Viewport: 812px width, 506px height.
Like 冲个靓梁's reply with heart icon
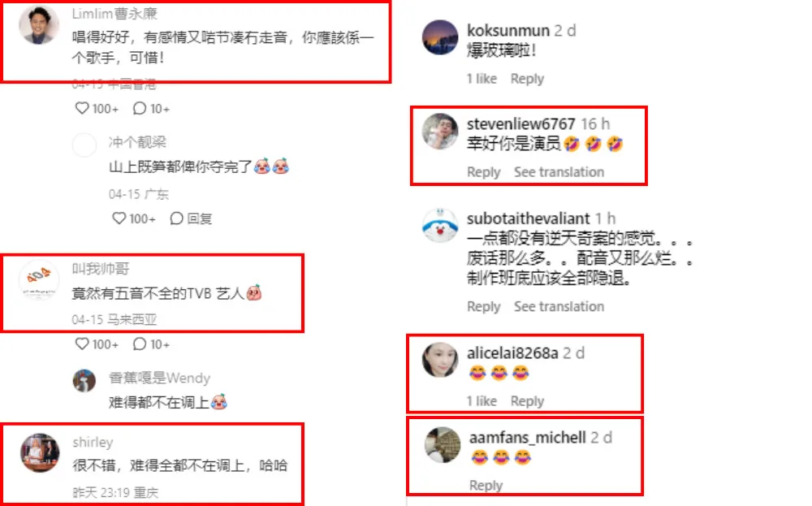tap(119, 218)
